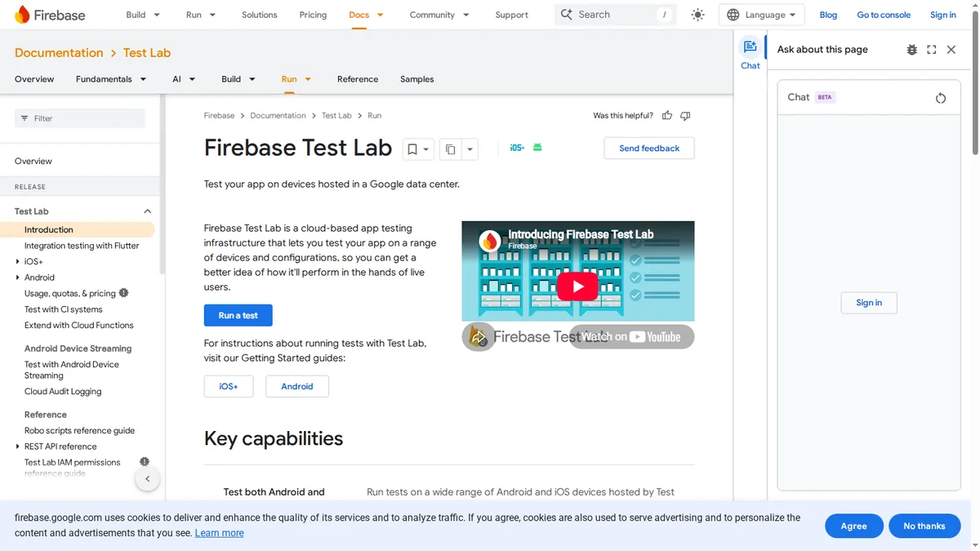Click the Send feedback button
The height and width of the screenshot is (551, 980).
click(649, 149)
